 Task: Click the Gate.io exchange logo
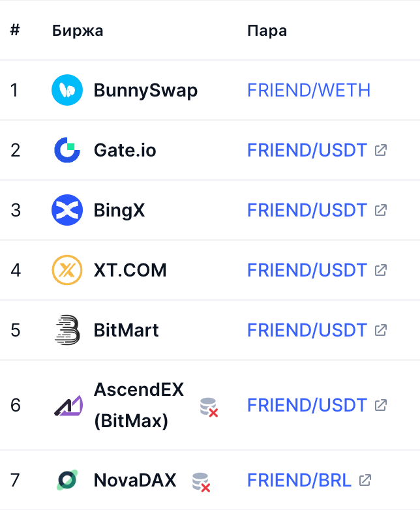[x=67, y=150]
